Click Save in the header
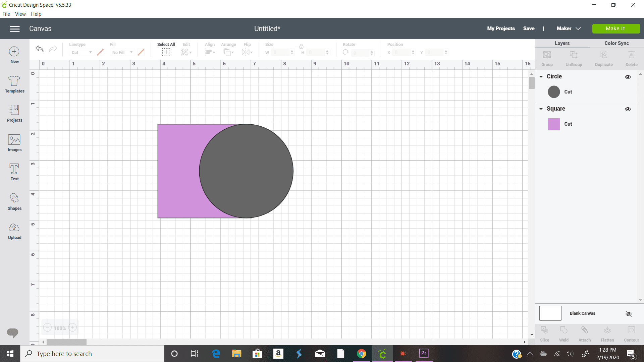This screenshot has height=362, width=644. [529, 28]
